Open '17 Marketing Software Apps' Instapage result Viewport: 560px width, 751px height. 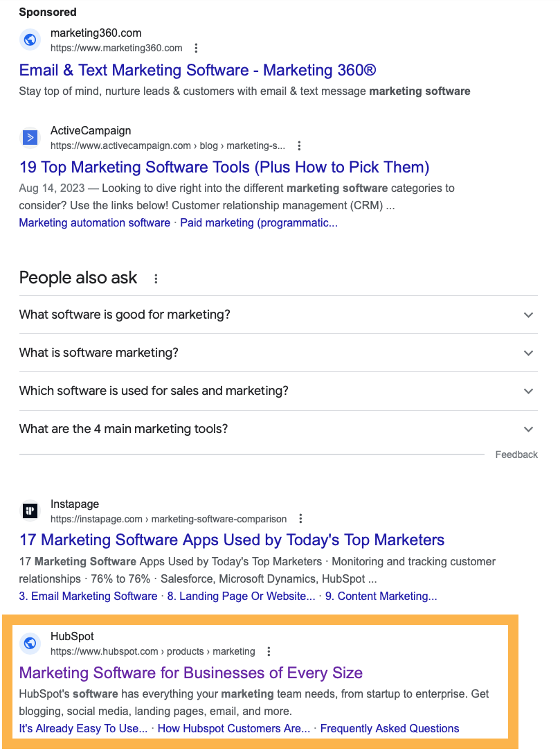[232, 540]
